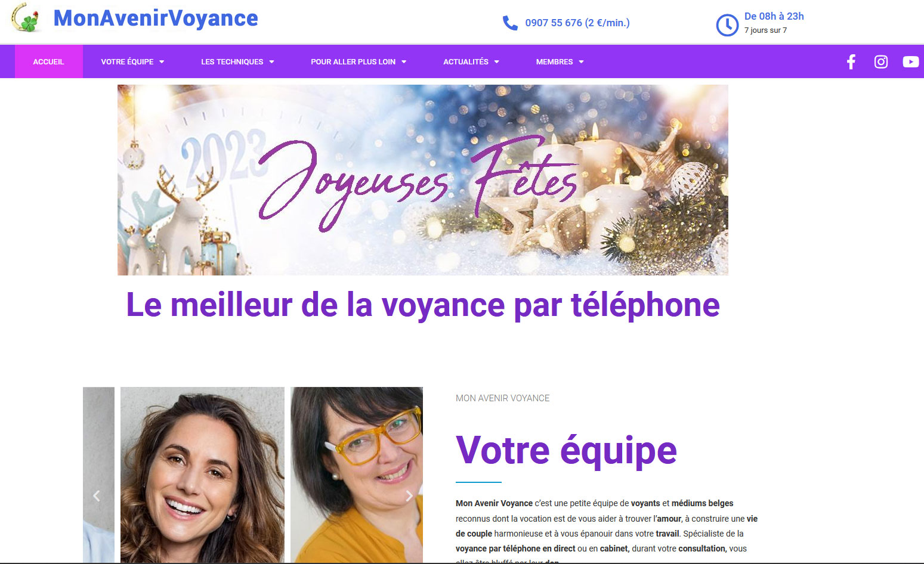The image size is (924, 564).
Task: Go to the Accueil menu item
Action: coord(48,61)
